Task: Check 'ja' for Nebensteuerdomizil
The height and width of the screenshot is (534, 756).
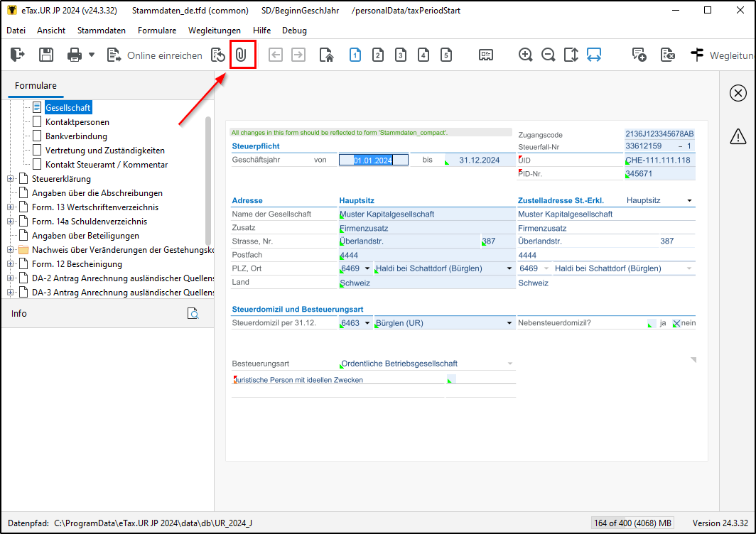Action: coord(652,323)
